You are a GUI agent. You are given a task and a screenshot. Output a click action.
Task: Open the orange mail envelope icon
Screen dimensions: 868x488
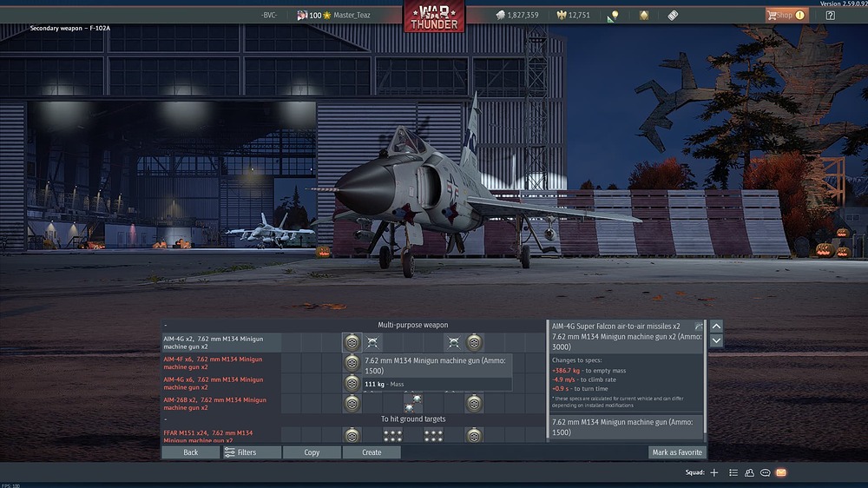pos(781,472)
